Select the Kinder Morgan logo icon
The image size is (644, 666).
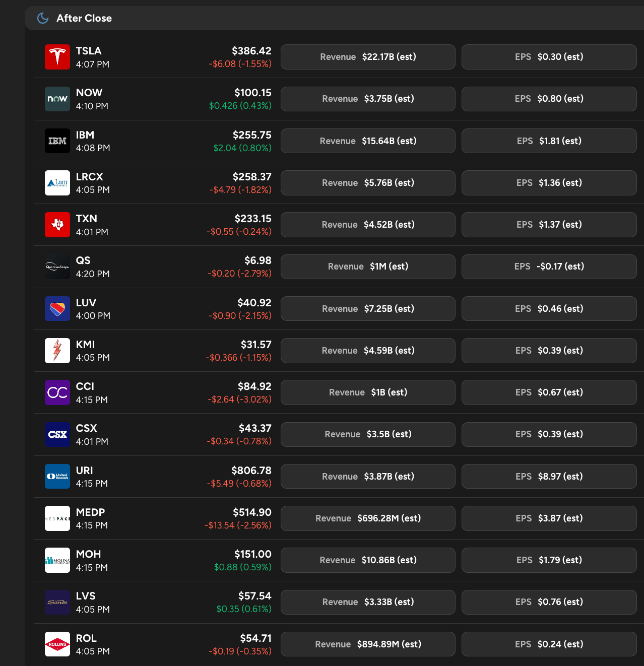(x=57, y=351)
